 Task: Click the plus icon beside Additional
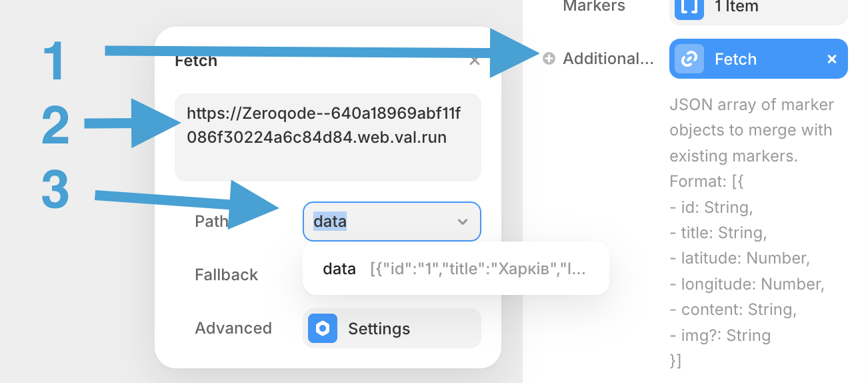(x=549, y=59)
